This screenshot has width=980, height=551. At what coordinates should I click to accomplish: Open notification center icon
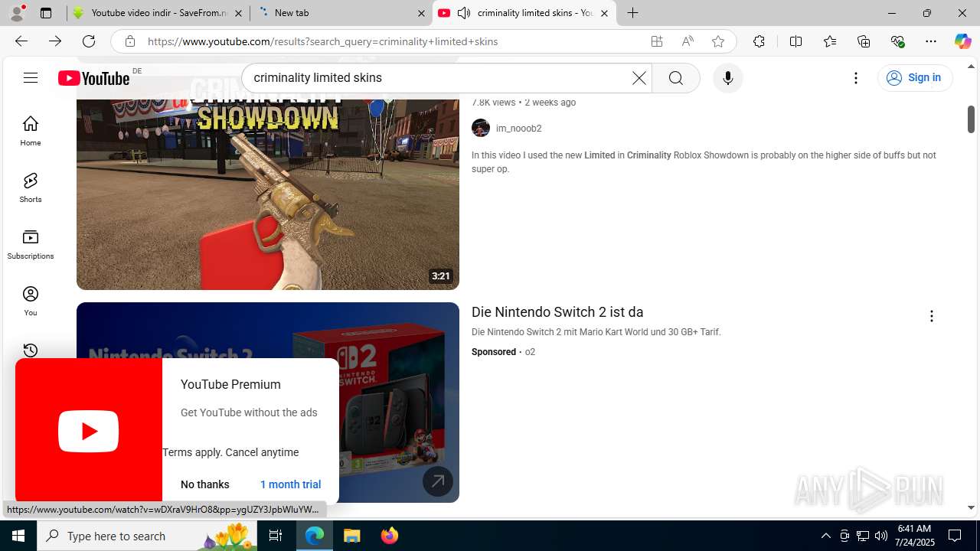coord(955,536)
